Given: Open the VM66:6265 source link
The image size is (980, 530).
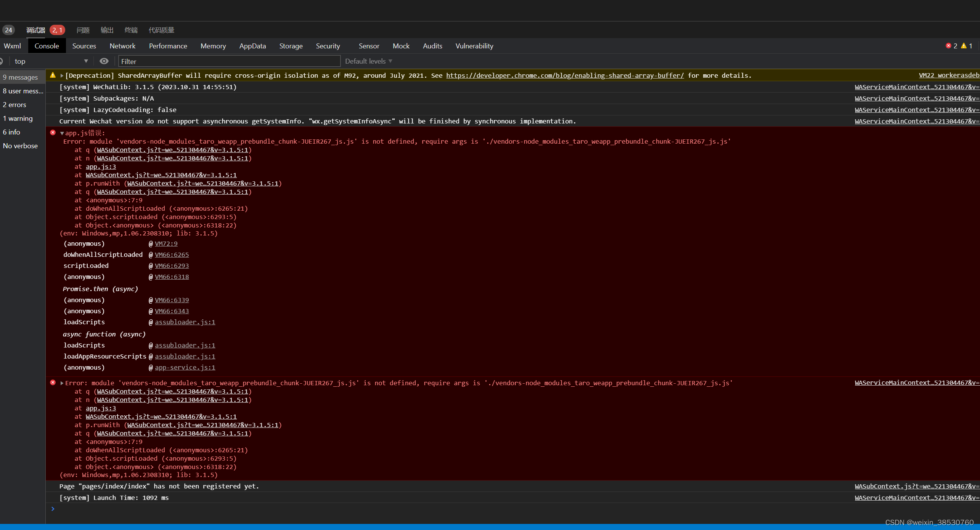Looking at the screenshot, I should coord(172,255).
